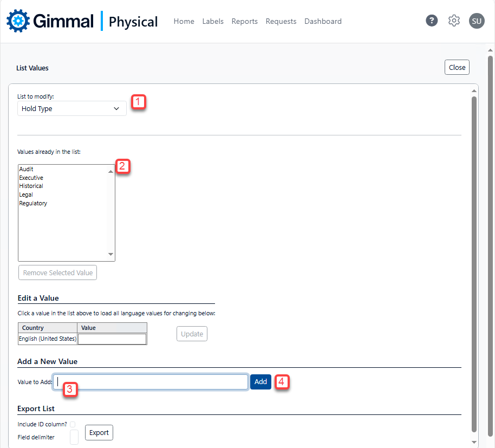Navigate to the Requests menu
The width and height of the screenshot is (495, 448).
point(281,22)
